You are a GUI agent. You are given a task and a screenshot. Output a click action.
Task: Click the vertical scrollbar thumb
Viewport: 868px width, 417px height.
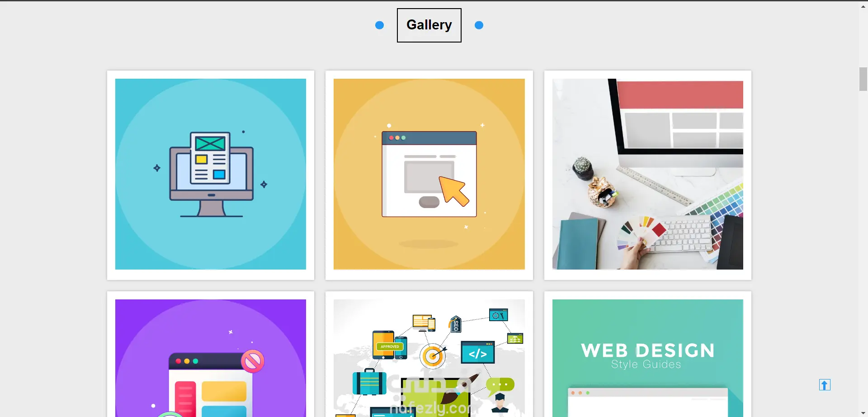[863, 79]
